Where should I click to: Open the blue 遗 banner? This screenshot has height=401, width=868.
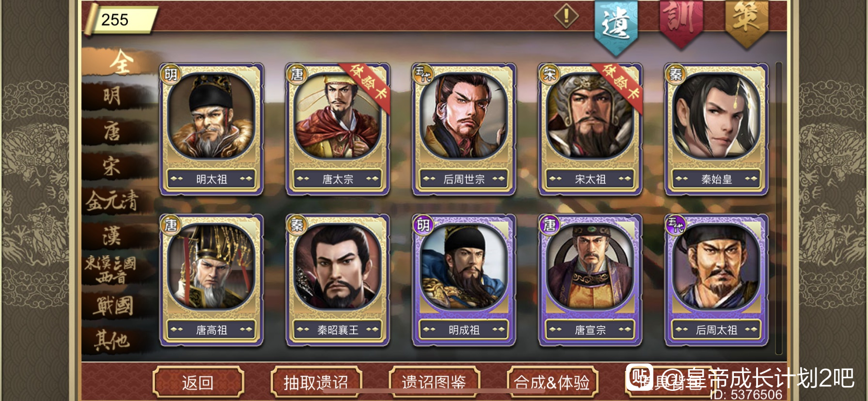coord(616,25)
